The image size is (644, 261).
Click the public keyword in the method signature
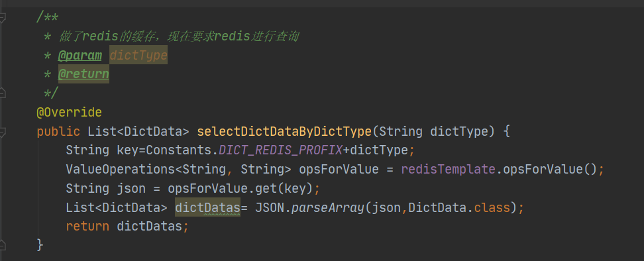tap(58, 131)
